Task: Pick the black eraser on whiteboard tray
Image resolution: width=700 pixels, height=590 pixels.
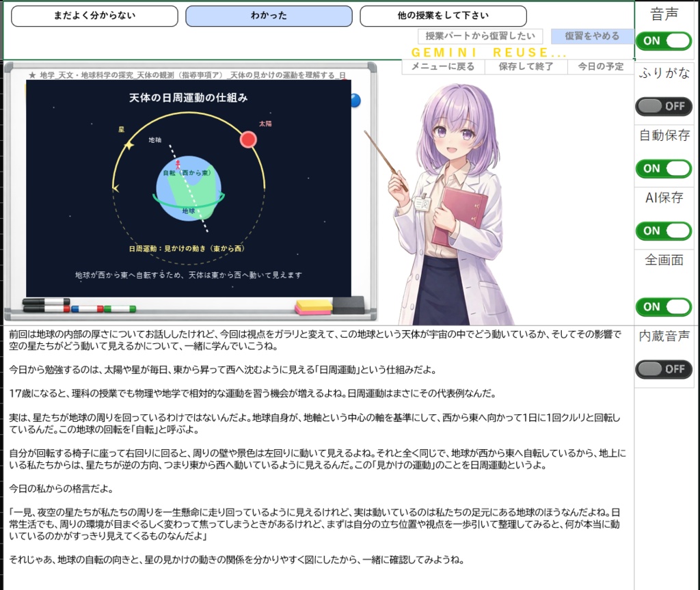Action: click(348, 306)
